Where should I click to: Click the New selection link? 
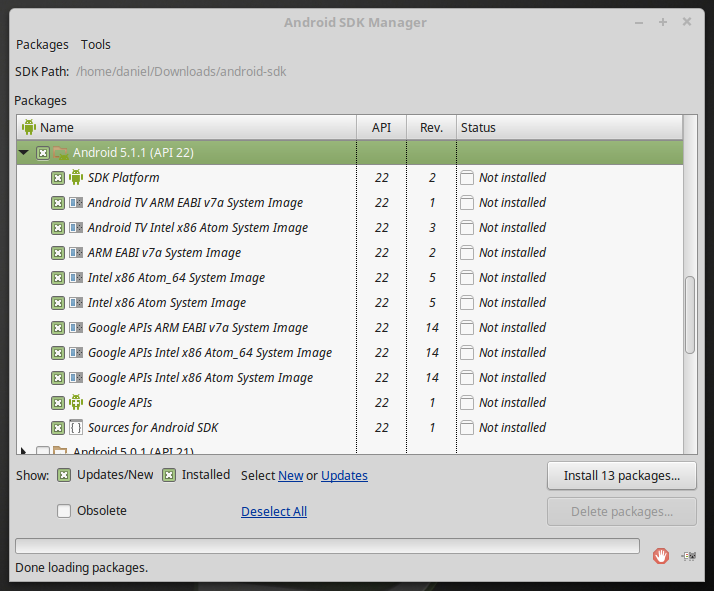tap(291, 475)
